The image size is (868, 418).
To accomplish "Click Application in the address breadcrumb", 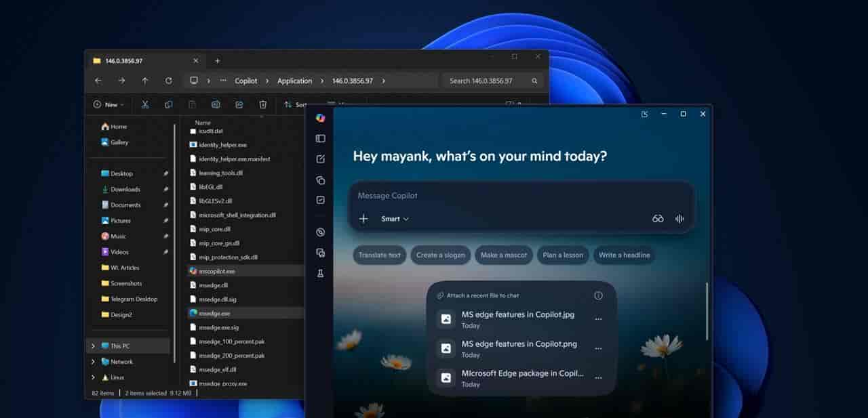I will [x=294, y=81].
